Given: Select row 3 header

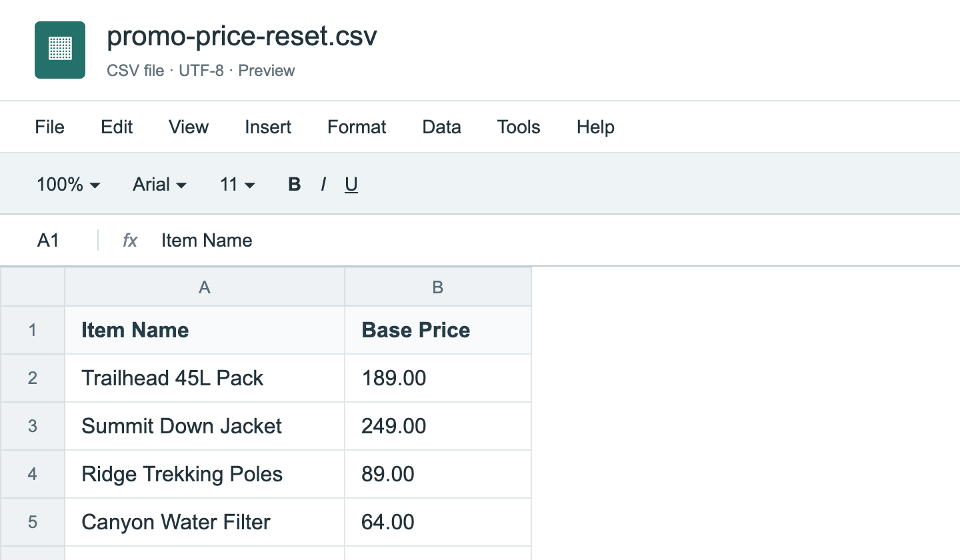Looking at the screenshot, I should pos(33,426).
